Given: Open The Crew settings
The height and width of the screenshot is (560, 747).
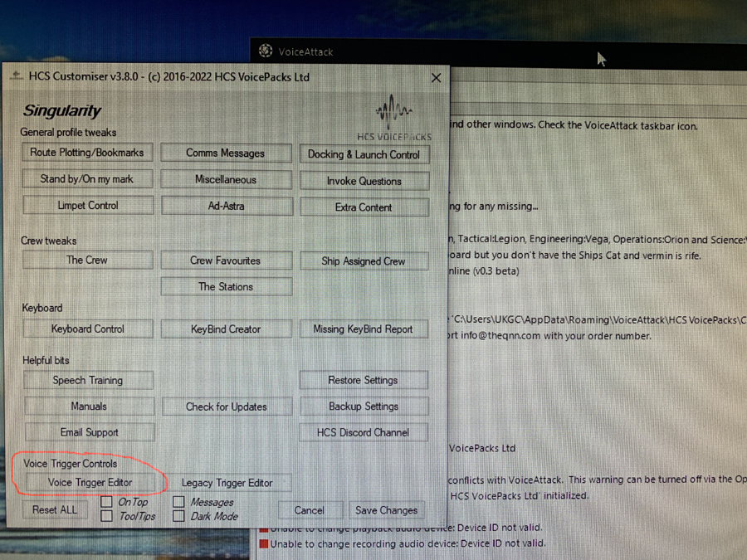Looking at the screenshot, I should pos(88,260).
